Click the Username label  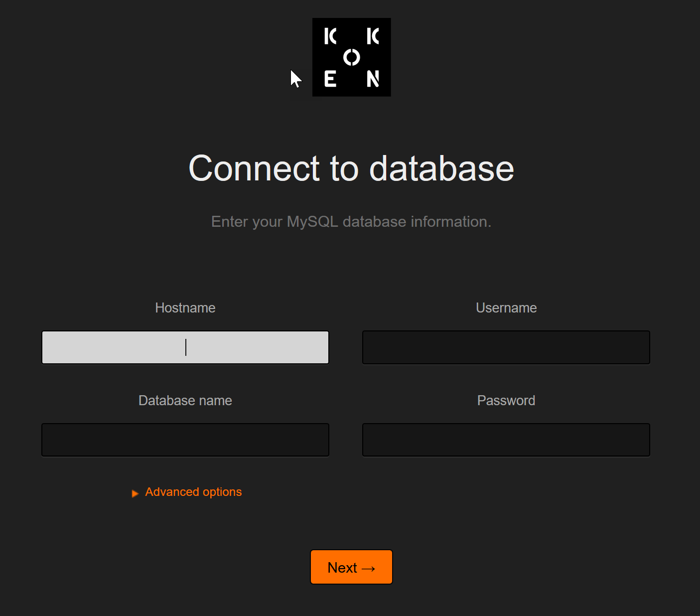(x=506, y=308)
